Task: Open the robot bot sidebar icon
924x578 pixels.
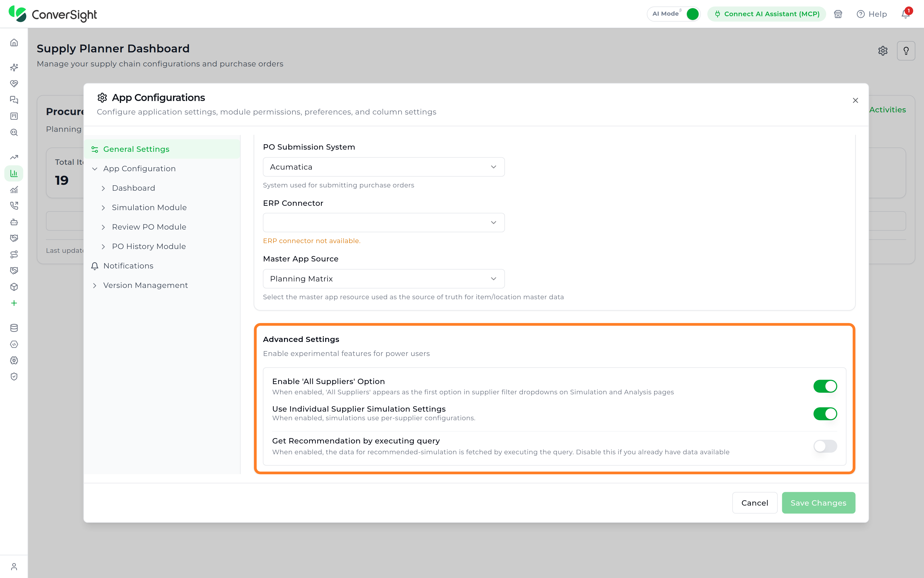Action: click(x=14, y=222)
